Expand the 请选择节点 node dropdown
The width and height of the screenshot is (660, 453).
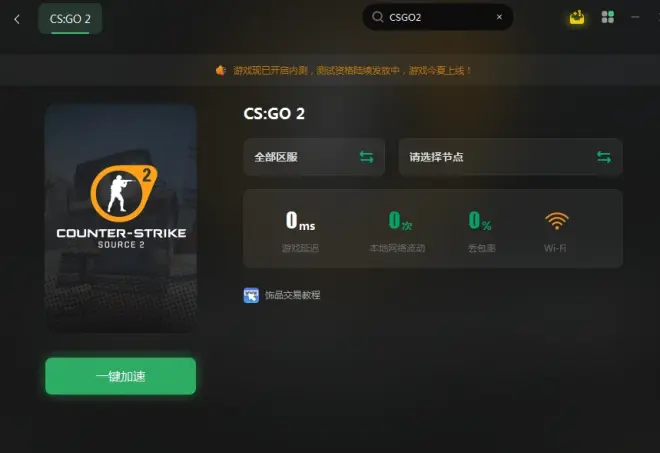click(x=510, y=157)
